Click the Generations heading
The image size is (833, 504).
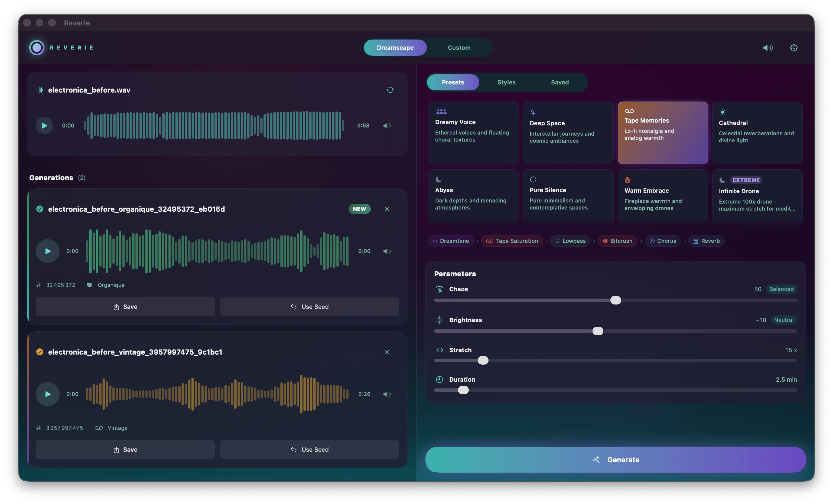(x=51, y=178)
